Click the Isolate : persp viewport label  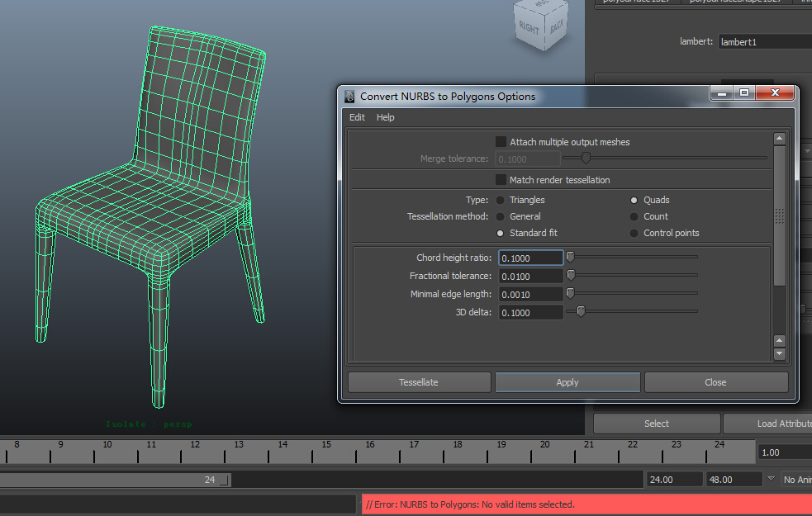pos(150,424)
